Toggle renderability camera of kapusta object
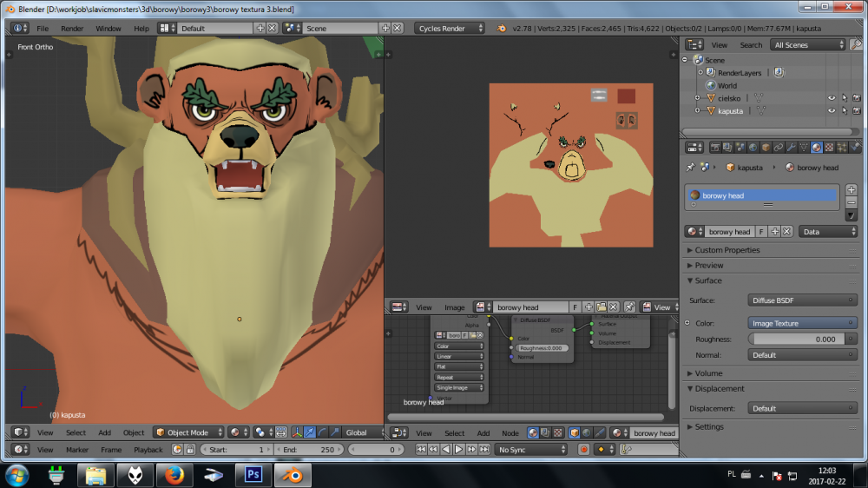This screenshot has width=868, height=488. tap(857, 111)
